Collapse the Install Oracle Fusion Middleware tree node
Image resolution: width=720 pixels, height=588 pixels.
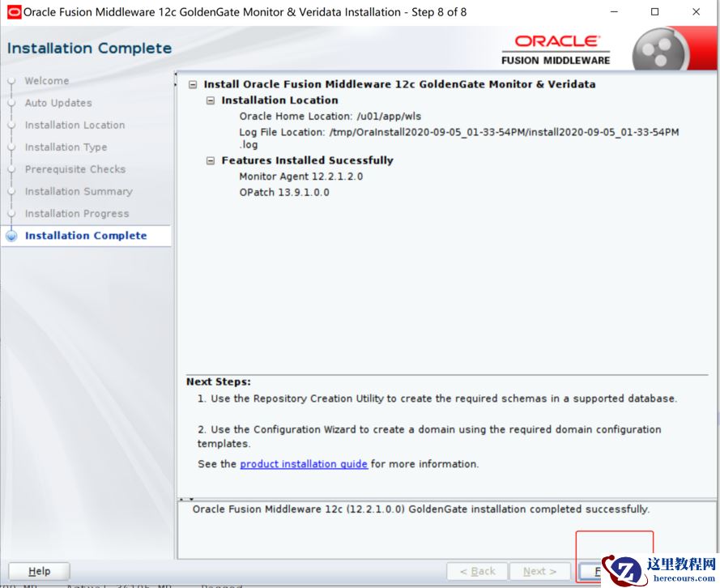pos(193,84)
